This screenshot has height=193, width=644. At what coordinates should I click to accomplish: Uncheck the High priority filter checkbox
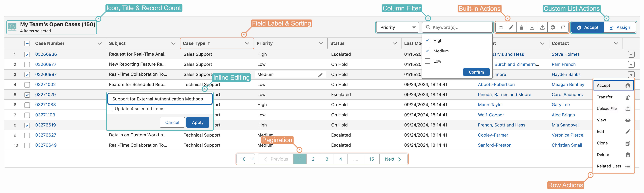click(427, 40)
